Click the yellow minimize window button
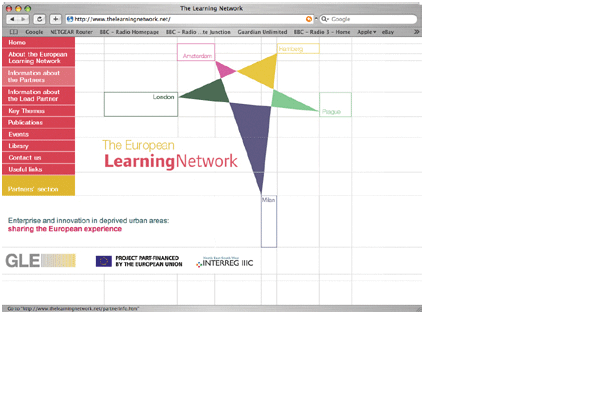 (x=18, y=8)
